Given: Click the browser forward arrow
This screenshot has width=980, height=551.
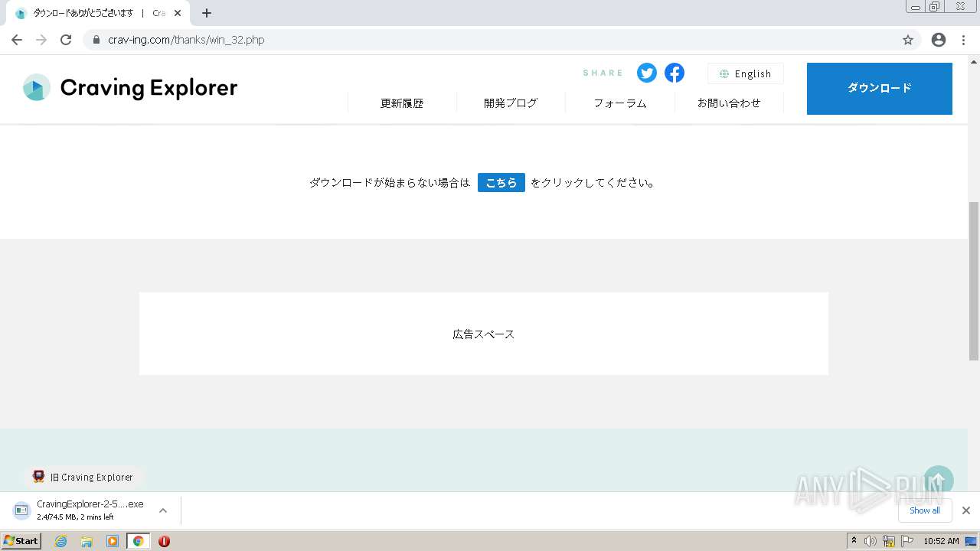Looking at the screenshot, I should click(x=41, y=40).
